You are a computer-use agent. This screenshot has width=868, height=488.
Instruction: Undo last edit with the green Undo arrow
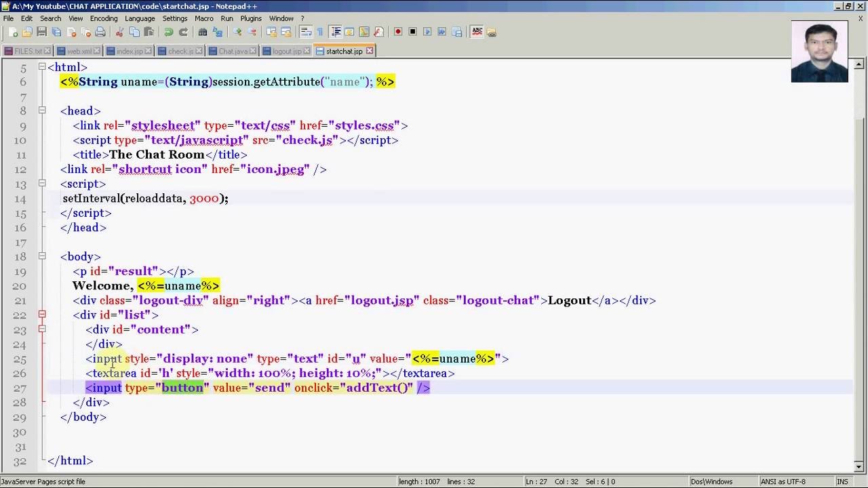169,32
